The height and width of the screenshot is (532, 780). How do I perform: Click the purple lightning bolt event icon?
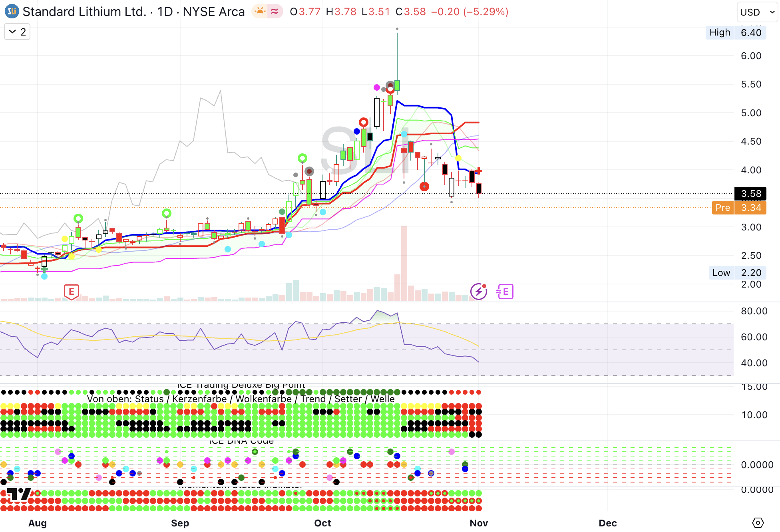(478, 292)
